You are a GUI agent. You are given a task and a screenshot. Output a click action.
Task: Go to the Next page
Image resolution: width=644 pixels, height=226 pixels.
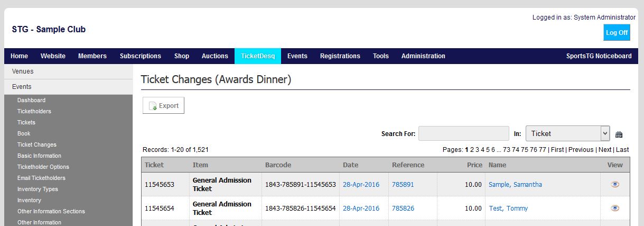605,150
